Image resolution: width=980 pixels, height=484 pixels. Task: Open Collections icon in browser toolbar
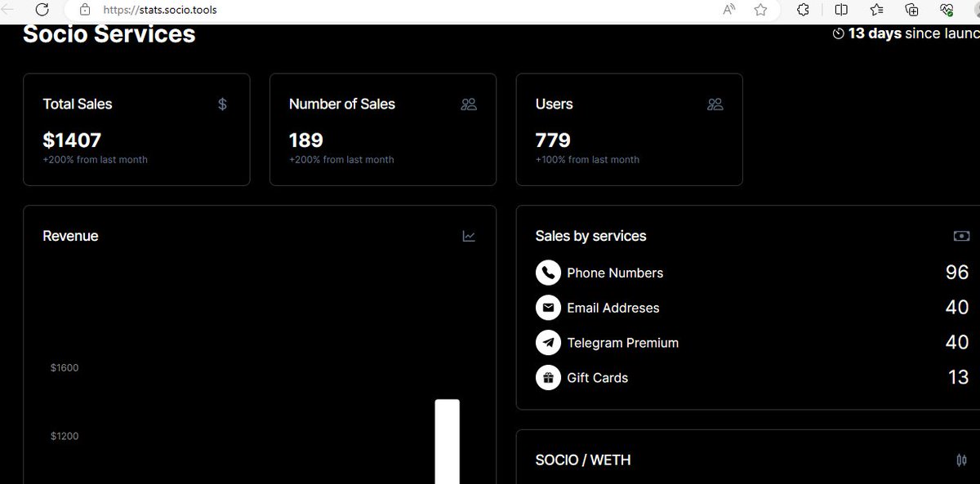click(912, 10)
